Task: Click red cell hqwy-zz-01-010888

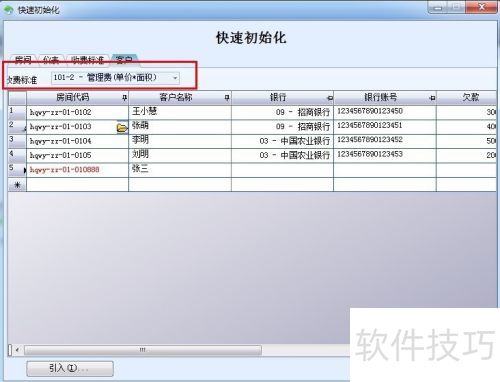Action: (77, 170)
